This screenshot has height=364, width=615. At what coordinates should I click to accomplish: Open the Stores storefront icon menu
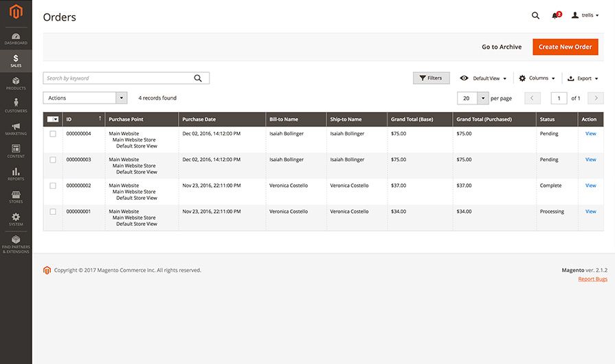pyautogui.click(x=16, y=196)
